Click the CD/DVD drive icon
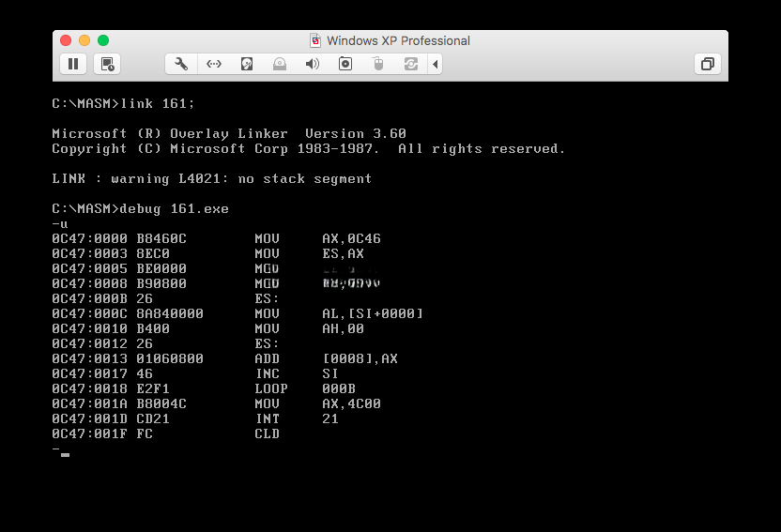This screenshot has width=781, height=532. [280, 64]
